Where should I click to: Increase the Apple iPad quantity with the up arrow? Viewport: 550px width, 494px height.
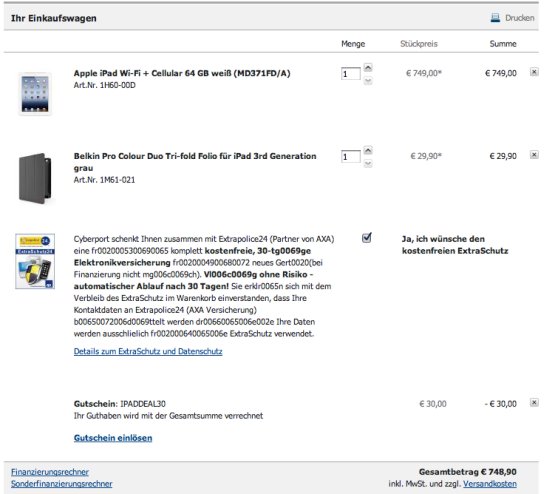pos(368,67)
